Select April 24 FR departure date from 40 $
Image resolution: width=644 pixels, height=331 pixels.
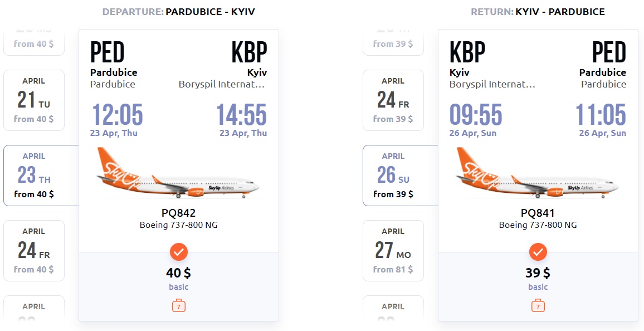(34, 251)
